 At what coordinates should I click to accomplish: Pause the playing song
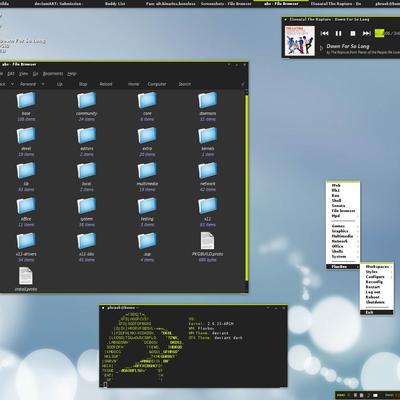click(338, 33)
